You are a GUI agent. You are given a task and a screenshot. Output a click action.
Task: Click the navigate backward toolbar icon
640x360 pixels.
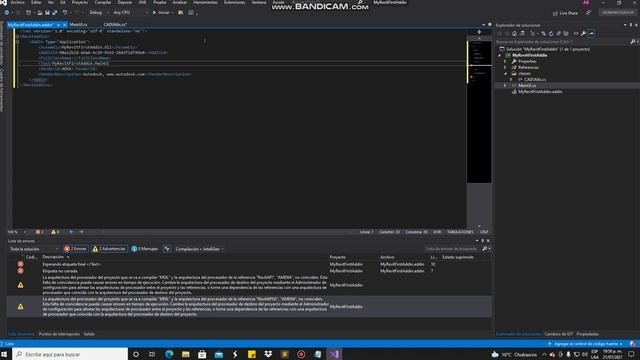[7, 13]
